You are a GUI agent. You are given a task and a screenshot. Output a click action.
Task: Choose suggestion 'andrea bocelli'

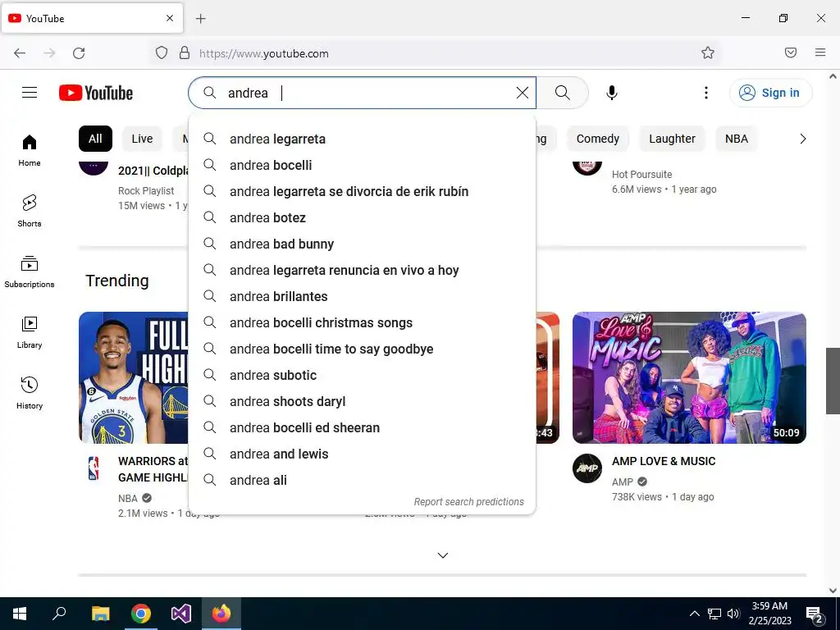[362, 165]
